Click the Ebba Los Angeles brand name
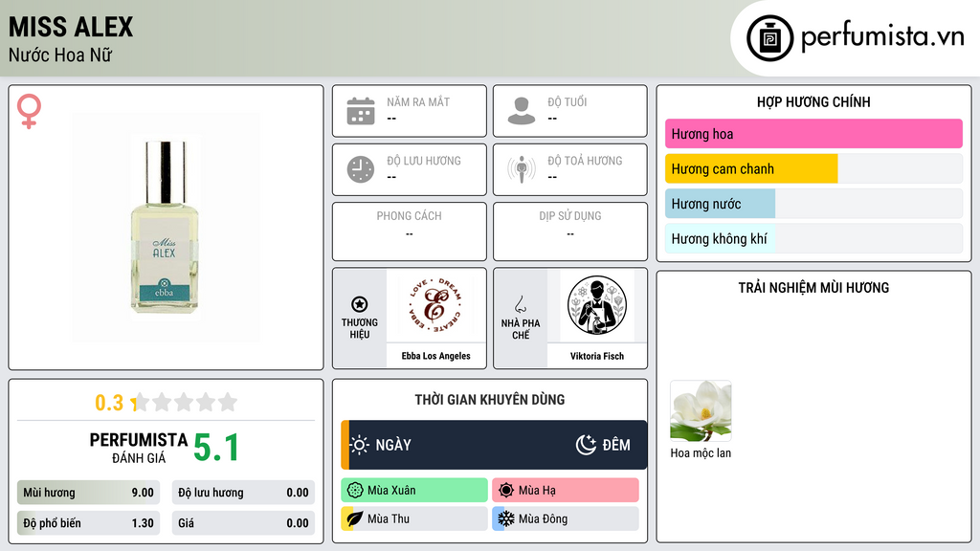Viewport: 980px width, 551px height. 435,356
